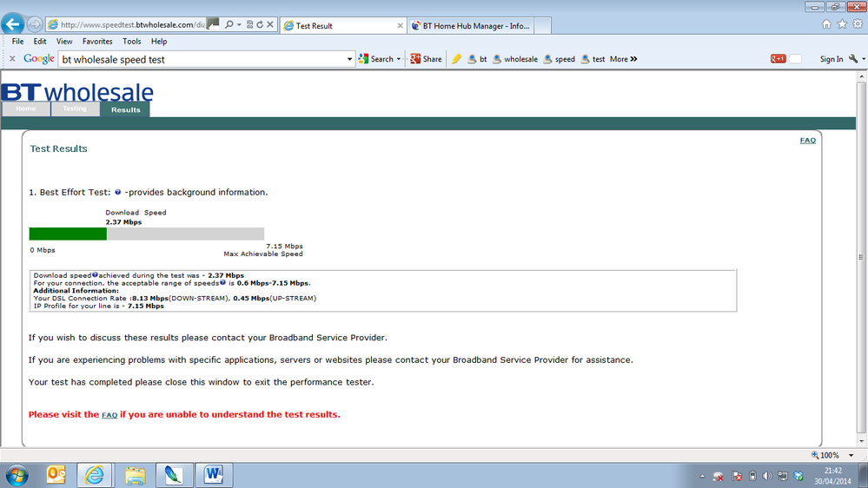The width and height of the screenshot is (868, 488).
Task: Open the Testing page tab
Action: click(x=75, y=109)
